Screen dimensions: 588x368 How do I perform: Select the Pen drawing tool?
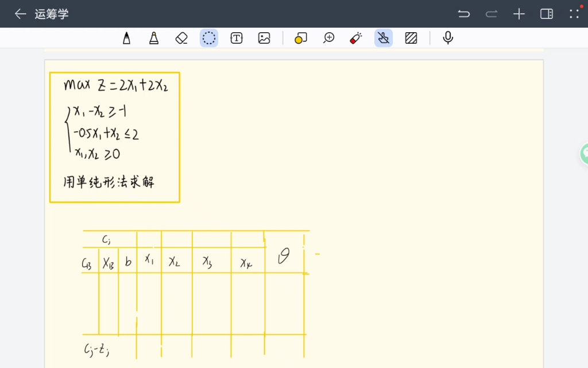pyautogui.click(x=126, y=38)
